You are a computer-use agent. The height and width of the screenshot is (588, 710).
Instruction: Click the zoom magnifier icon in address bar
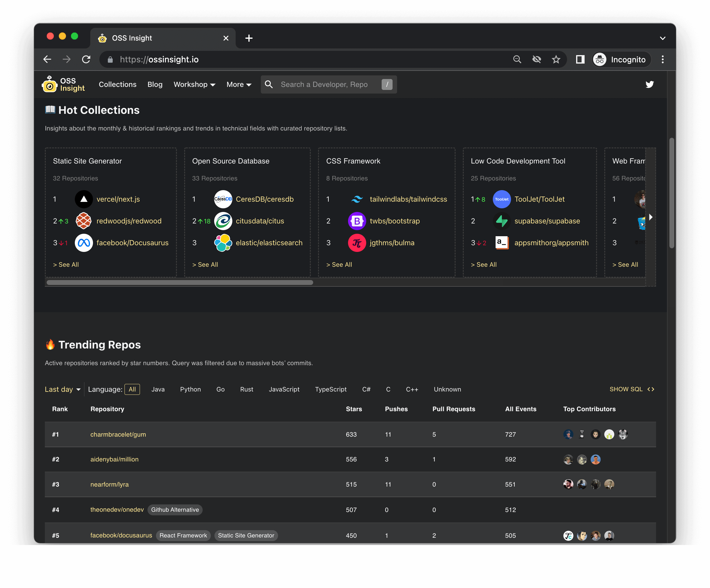click(517, 59)
